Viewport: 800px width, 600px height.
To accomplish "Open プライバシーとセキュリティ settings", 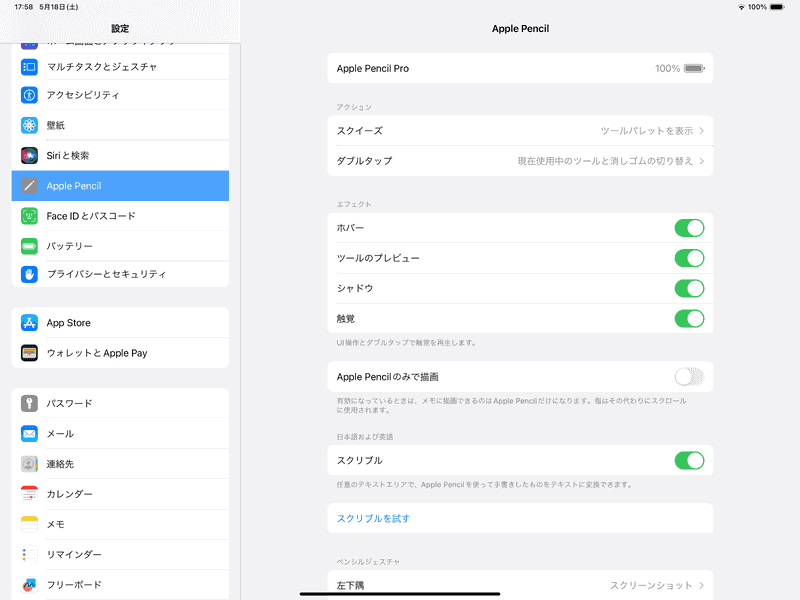I will point(120,274).
